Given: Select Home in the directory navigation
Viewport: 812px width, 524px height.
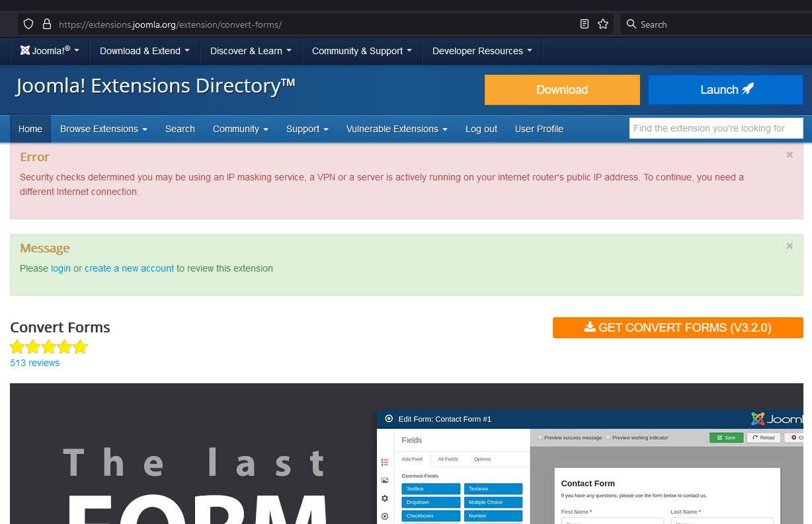Looking at the screenshot, I should pos(30,129).
